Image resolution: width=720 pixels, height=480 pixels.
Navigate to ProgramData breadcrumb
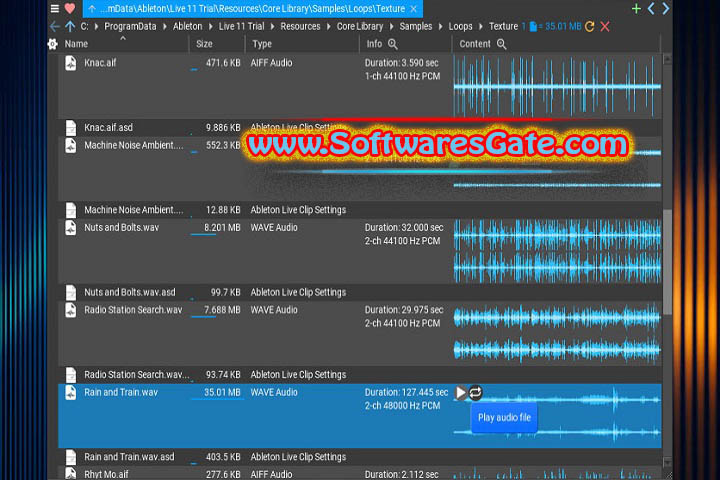pos(130,27)
